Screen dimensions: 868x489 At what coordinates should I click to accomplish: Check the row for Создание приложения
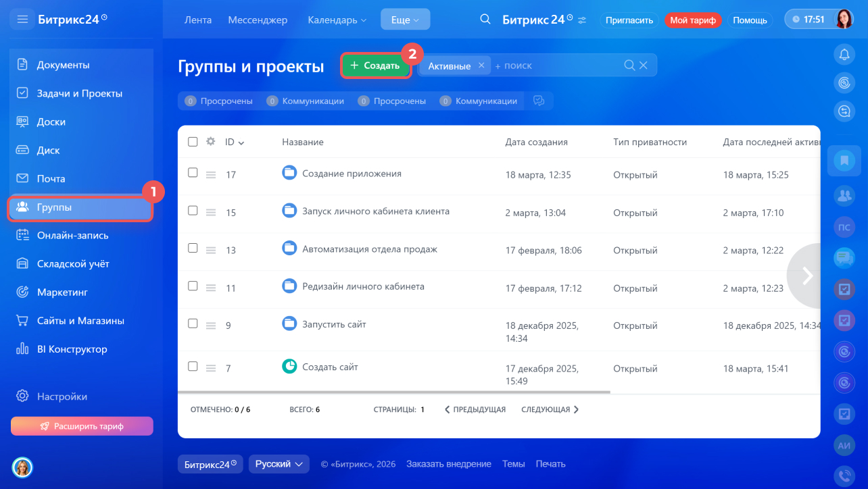click(192, 173)
